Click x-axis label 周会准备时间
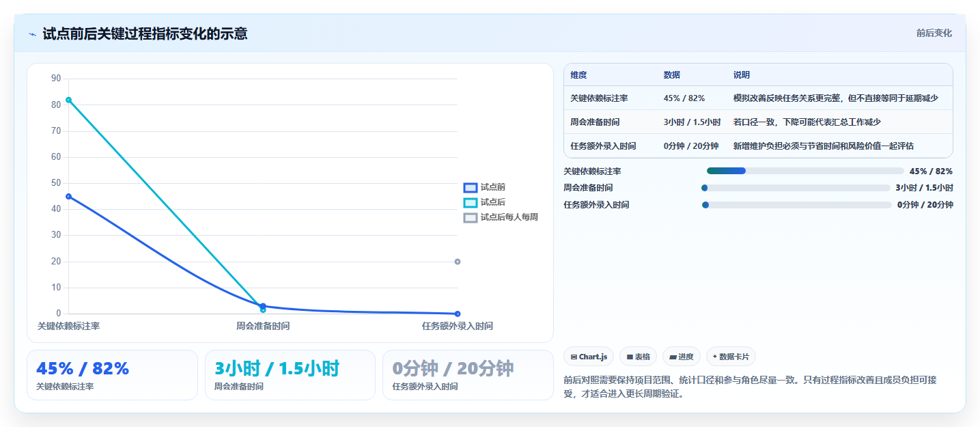This screenshot has height=427, width=980. [x=263, y=326]
